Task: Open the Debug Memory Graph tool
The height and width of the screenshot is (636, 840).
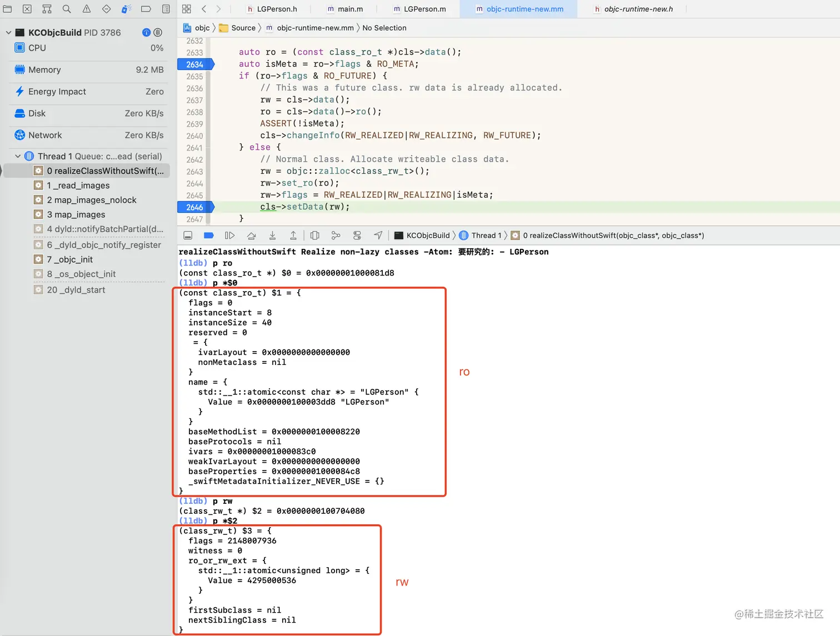Action: pos(336,236)
